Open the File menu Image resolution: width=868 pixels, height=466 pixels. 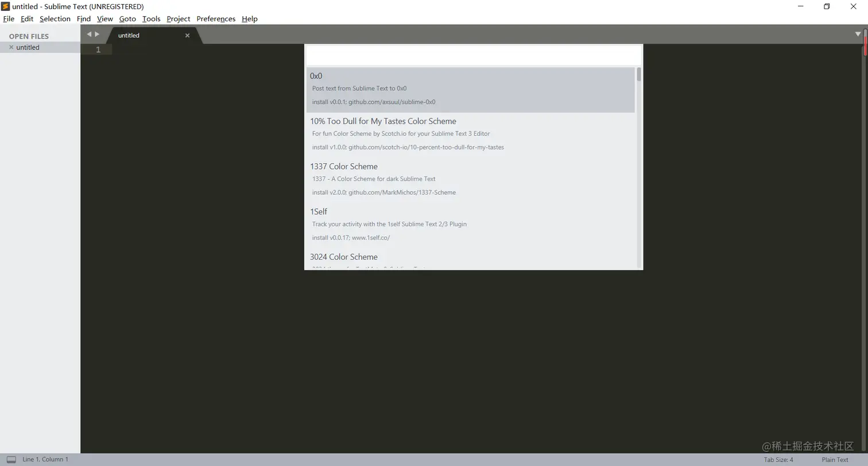coord(9,18)
